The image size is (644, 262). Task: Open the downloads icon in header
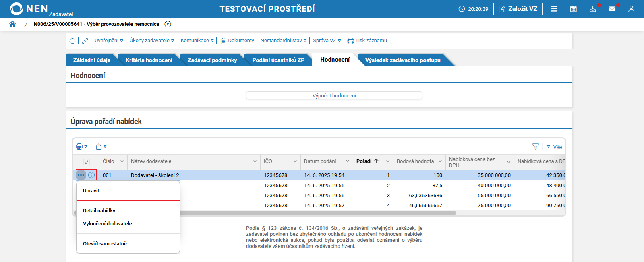(x=593, y=9)
